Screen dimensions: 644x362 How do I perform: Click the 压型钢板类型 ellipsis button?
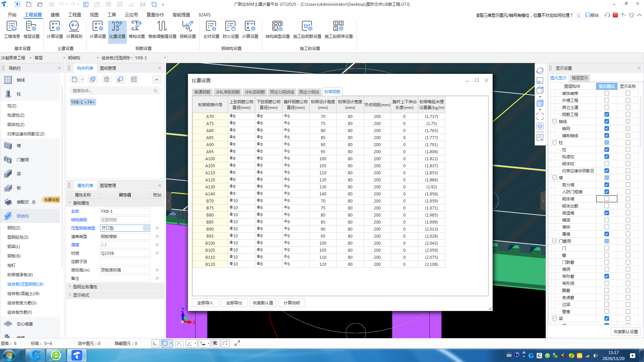point(146,228)
